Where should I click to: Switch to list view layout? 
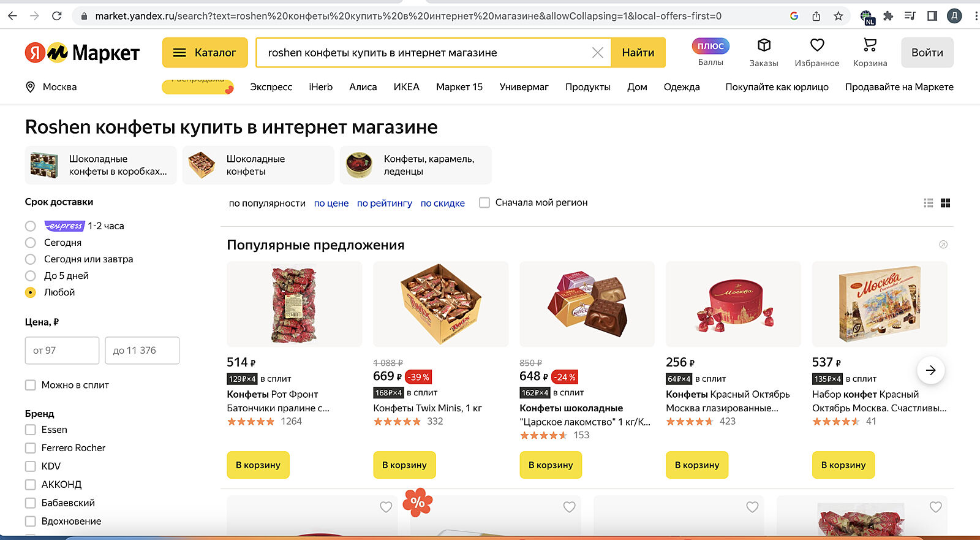point(929,203)
